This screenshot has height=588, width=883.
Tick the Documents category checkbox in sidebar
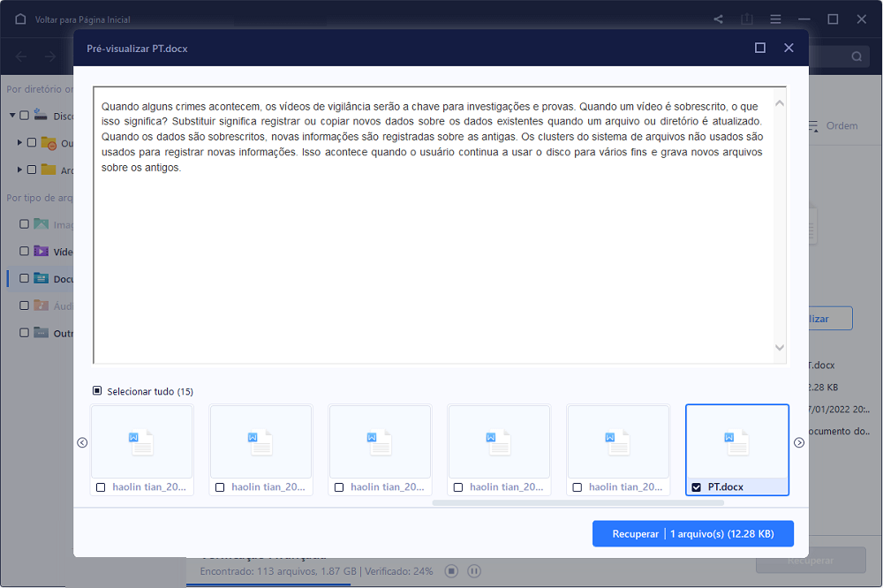click(x=24, y=278)
